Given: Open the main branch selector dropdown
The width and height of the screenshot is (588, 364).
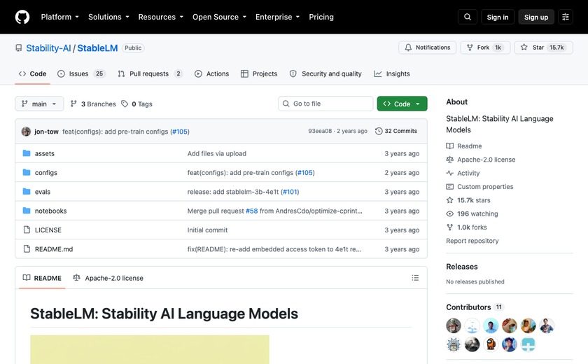Looking at the screenshot, I should (39, 104).
